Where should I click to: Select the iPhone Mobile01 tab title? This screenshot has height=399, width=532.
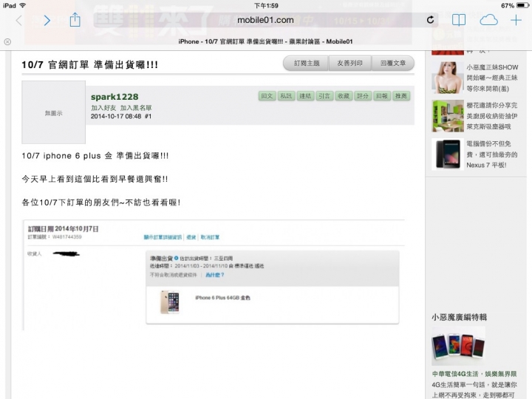[x=266, y=41]
